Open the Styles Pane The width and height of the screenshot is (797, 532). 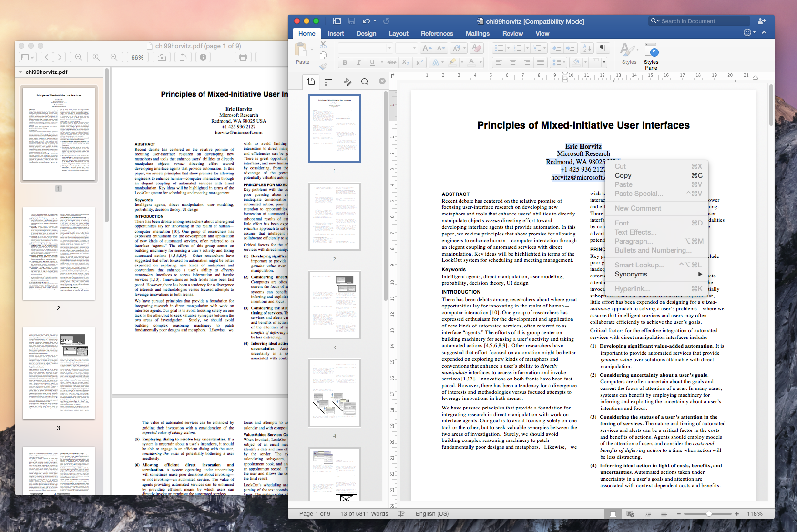click(651, 56)
